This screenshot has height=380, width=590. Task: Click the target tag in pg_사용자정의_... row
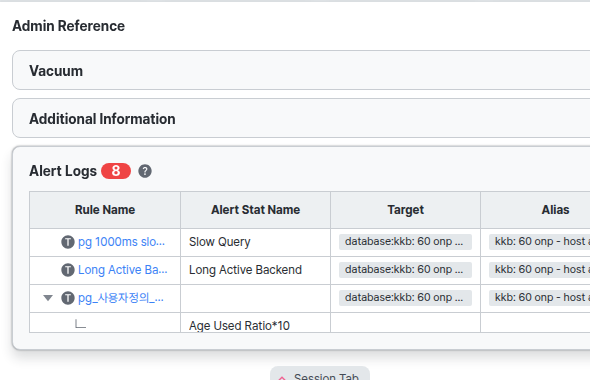(405, 298)
